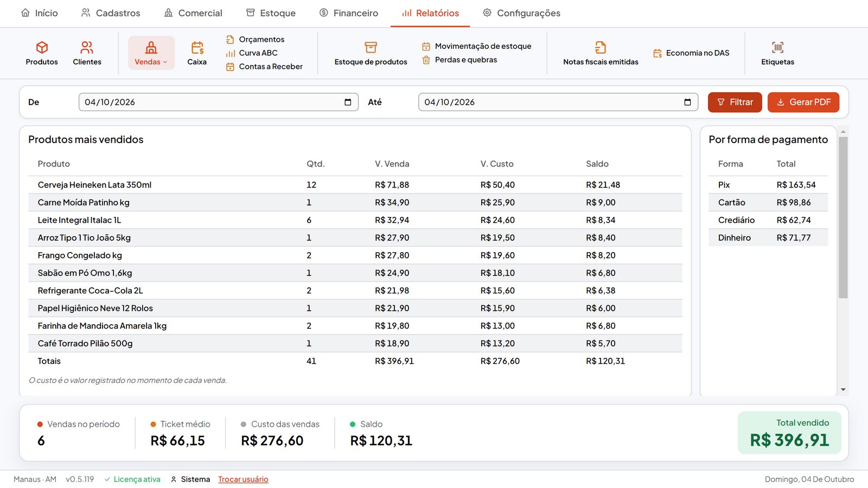Image resolution: width=868 pixels, height=488 pixels.
Task: Expand the Vendas report dropdown
Action: [x=151, y=53]
